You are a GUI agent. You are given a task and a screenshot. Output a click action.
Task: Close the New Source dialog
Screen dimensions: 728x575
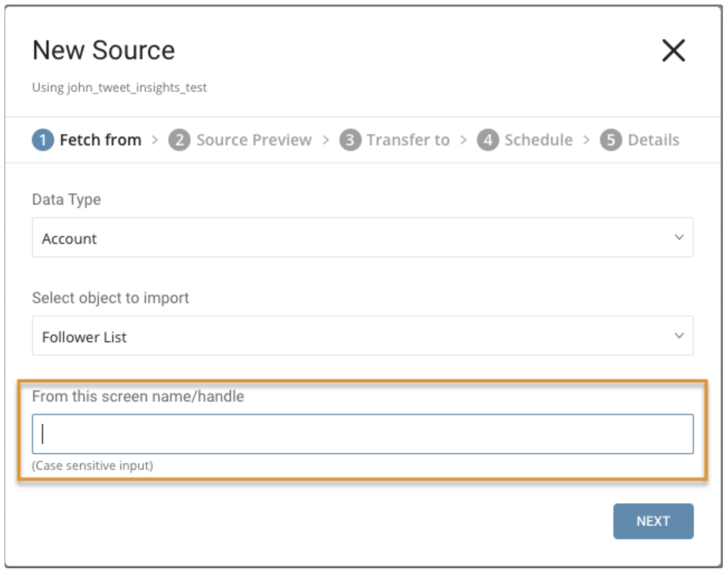(x=673, y=50)
